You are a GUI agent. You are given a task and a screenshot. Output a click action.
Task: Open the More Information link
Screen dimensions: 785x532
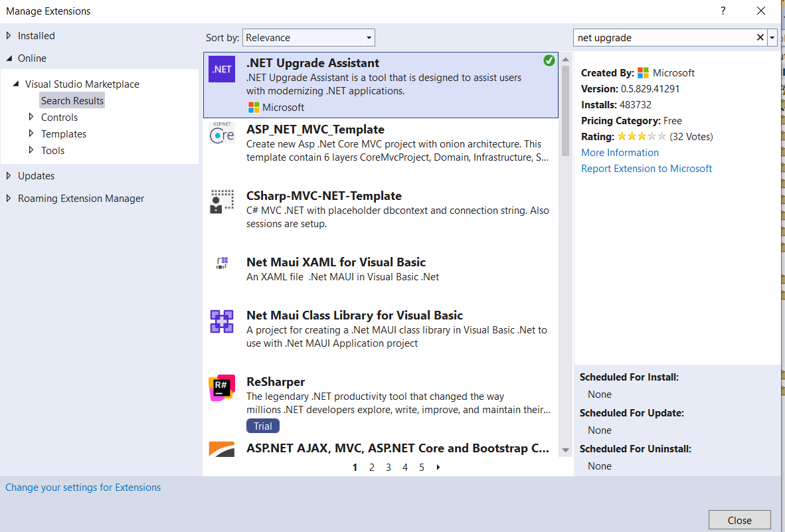[620, 153]
